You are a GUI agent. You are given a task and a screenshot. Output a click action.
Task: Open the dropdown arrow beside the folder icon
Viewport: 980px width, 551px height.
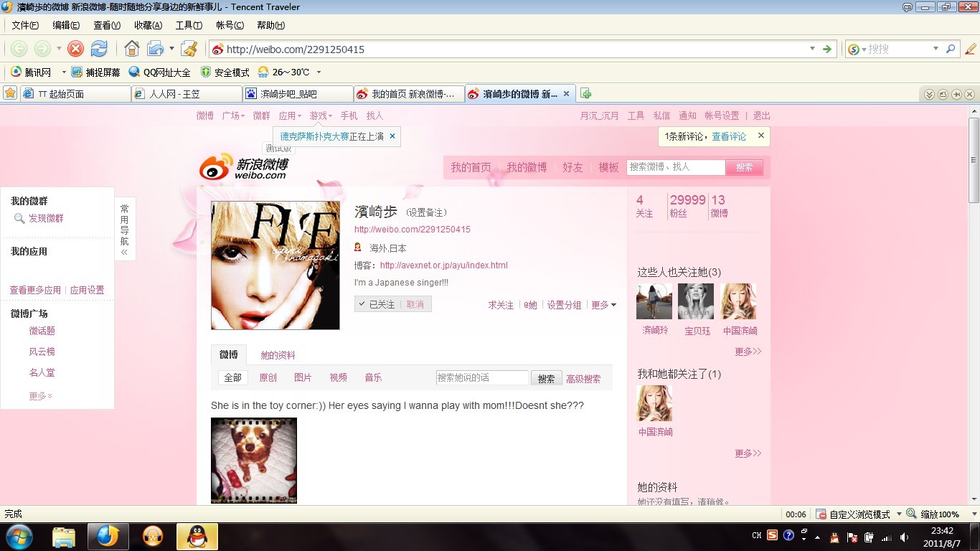coord(171,49)
